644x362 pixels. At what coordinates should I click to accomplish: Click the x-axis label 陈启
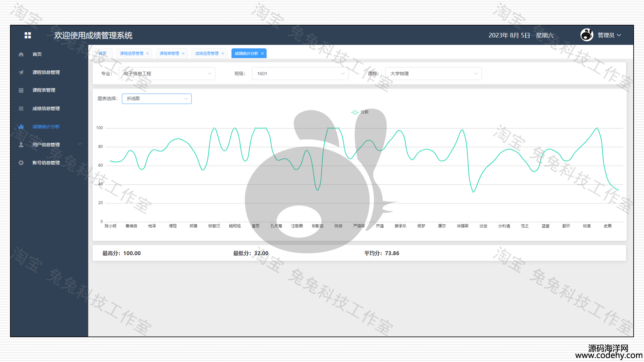[338, 226]
